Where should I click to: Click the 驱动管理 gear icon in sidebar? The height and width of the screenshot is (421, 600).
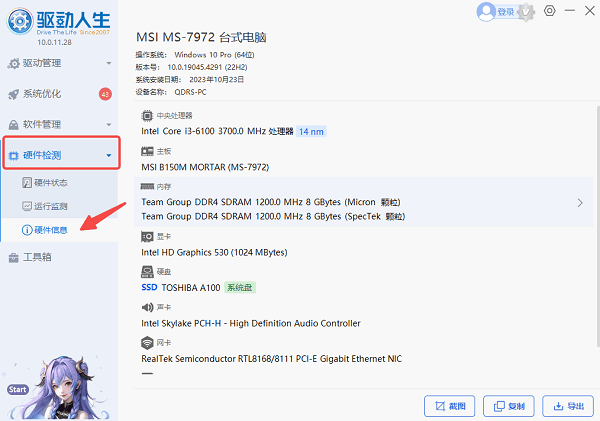point(14,64)
